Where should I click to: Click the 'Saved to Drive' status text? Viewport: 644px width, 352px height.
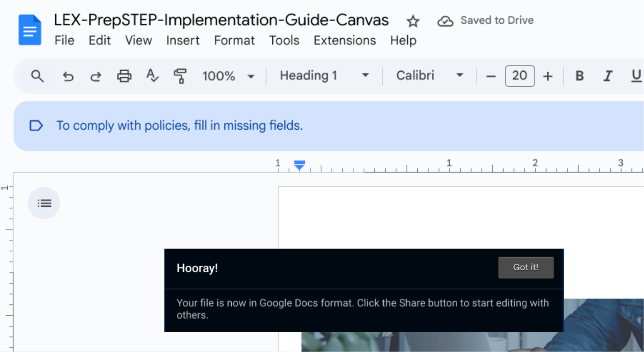[497, 20]
